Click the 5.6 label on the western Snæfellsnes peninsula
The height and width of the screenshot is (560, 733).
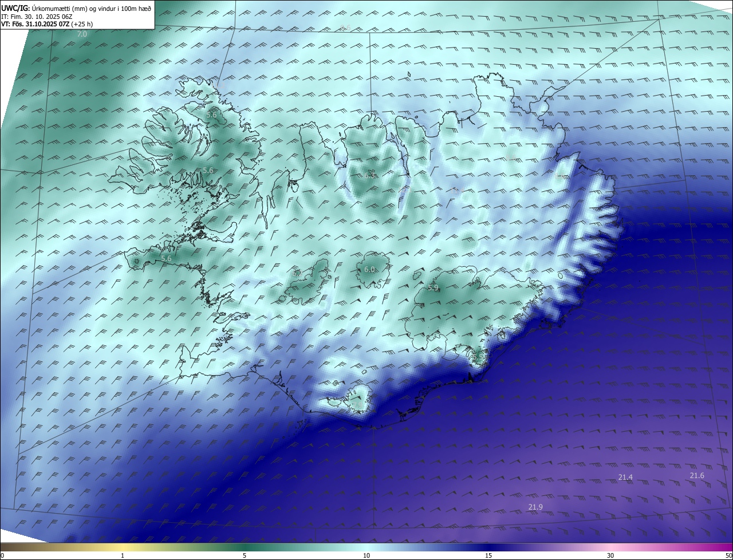[166, 259]
